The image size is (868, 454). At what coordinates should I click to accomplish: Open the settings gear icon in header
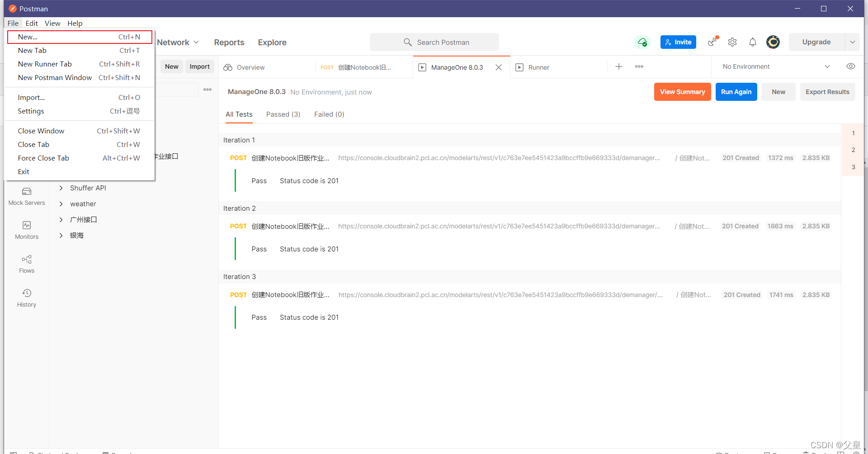click(x=732, y=42)
